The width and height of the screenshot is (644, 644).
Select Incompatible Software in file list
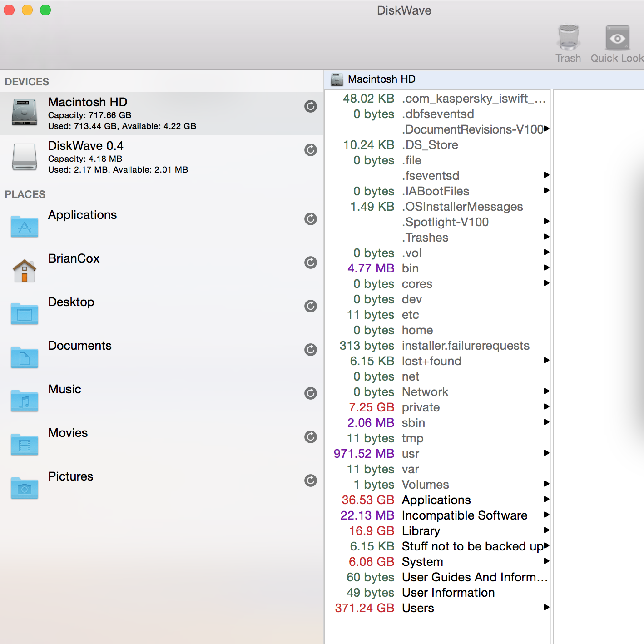click(x=464, y=515)
